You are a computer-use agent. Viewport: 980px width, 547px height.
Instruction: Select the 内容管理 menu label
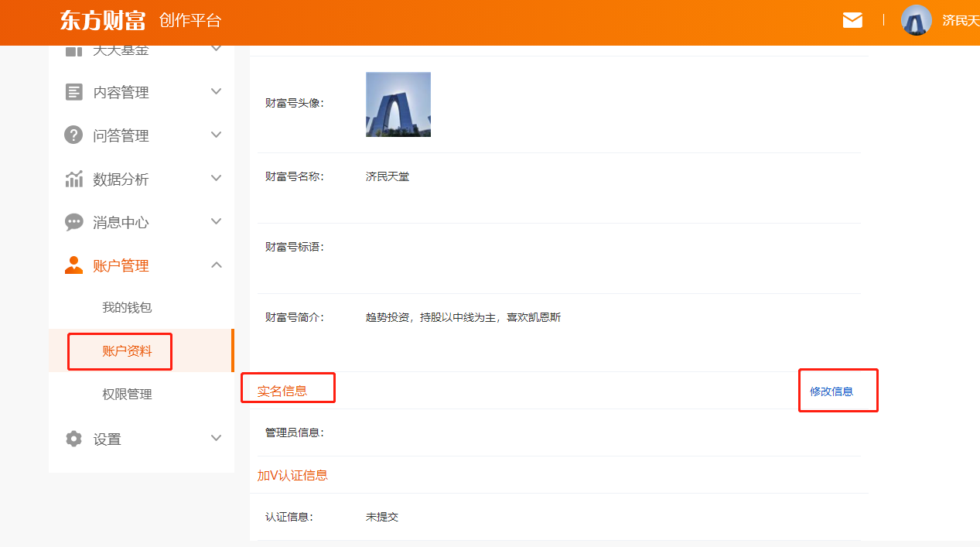121,93
